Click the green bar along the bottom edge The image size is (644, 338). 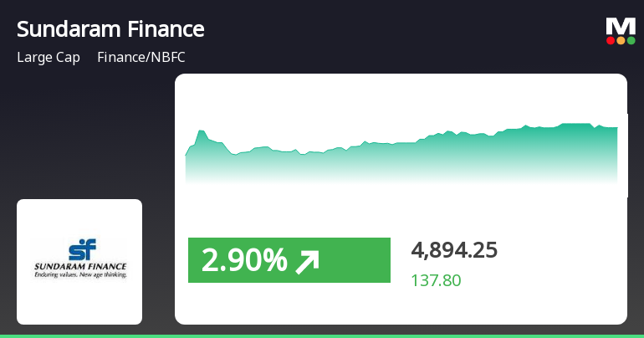[322, 336]
